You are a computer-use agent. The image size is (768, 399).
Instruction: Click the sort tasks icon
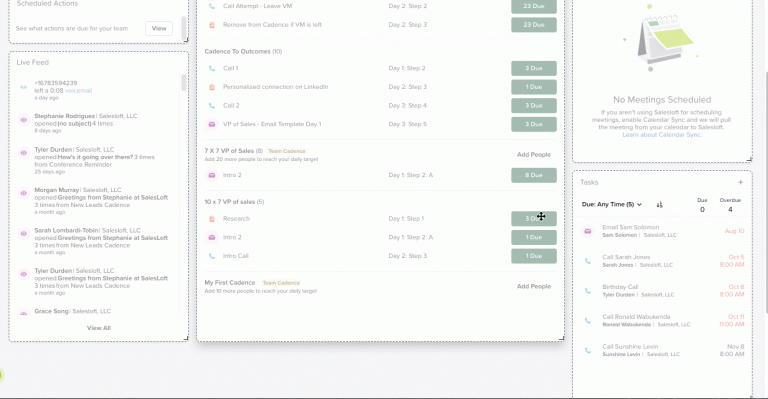pyautogui.click(x=659, y=205)
